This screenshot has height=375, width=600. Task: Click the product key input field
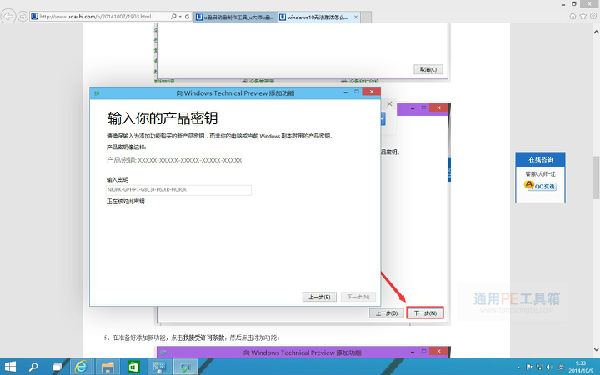pyautogui.click(x=179, y=190)
